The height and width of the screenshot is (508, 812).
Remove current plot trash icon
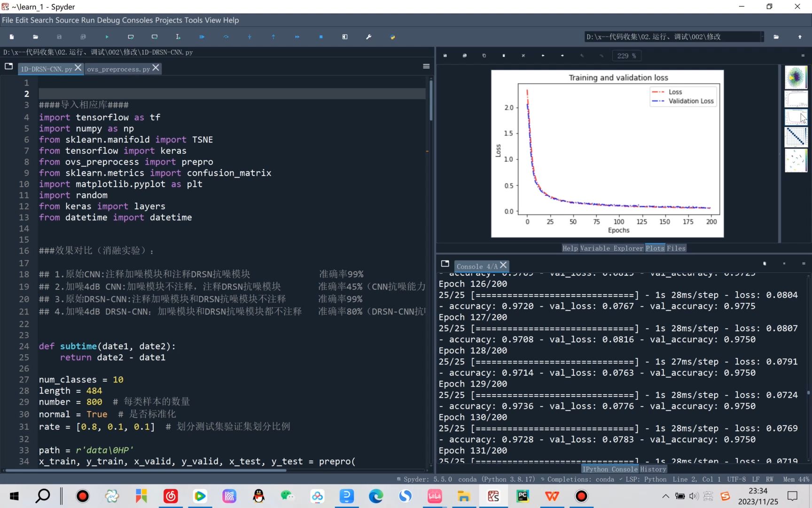tap(504, 56)
